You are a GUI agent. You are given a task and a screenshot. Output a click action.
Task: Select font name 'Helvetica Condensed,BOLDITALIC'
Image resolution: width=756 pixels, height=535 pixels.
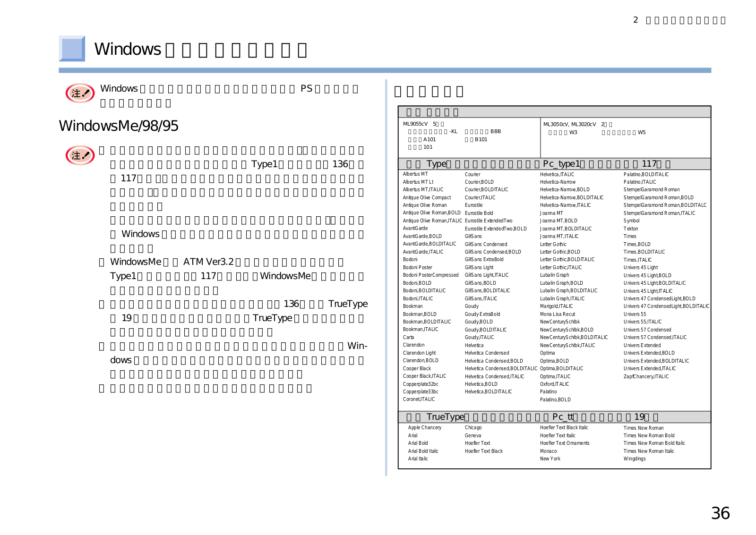click(501, 369)
